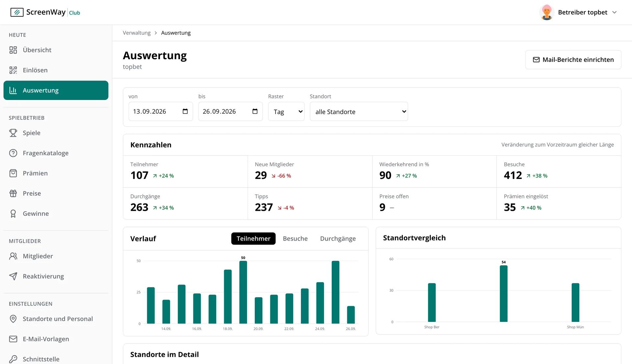Click the Schnittstelle key icon
The width and height of the screenshot is (632, 364).
pos(13,359)
